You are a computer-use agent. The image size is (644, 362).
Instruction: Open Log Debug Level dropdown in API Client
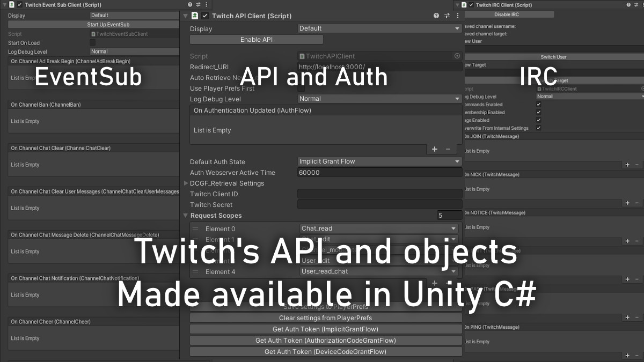coord(379,99)
